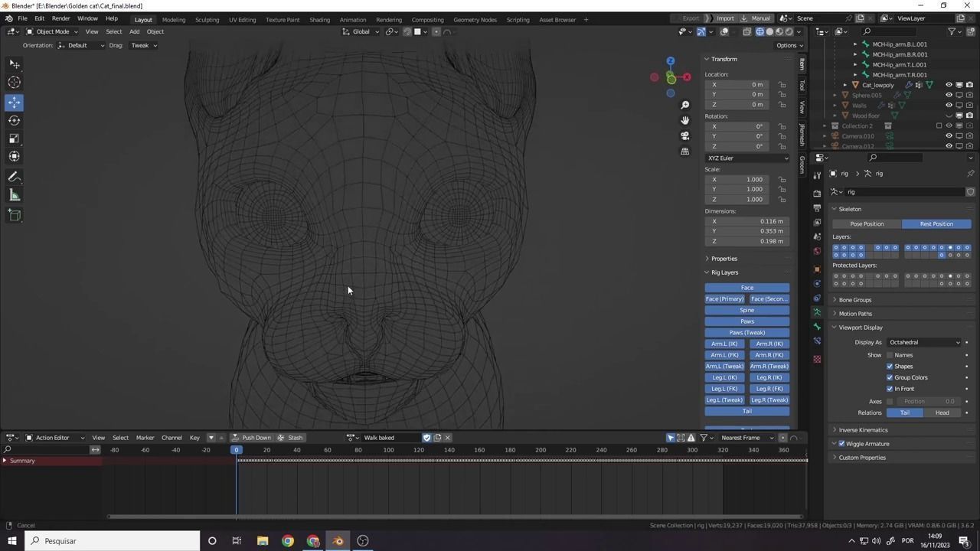Select the Measure ruler tool
The width and height of the screenshot is (980, 551).
15,196
